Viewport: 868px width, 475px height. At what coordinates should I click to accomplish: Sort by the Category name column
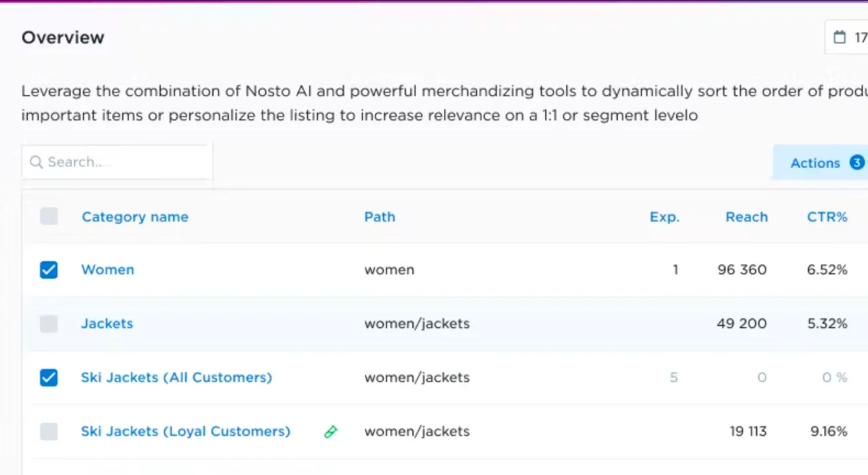[135, 217]
